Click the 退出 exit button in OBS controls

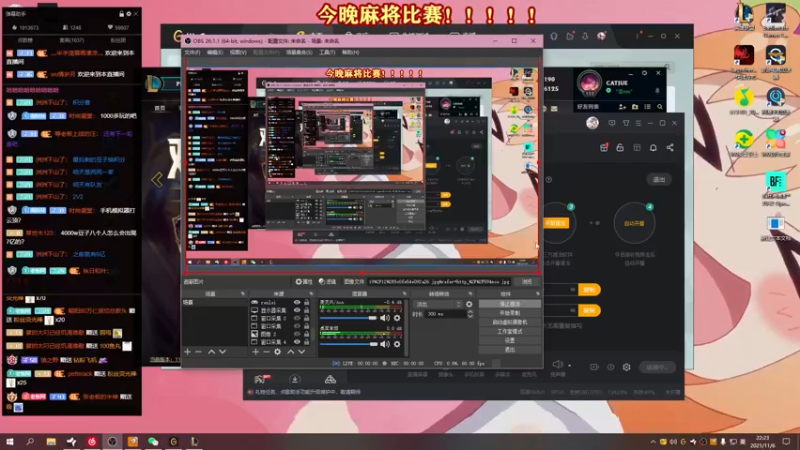pyautogui.click(x=510, y=350)
